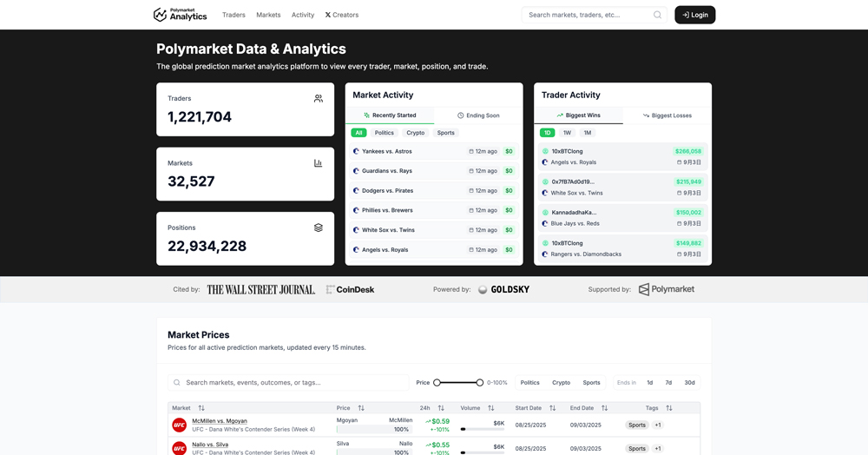Viewport: 868px width, 455px height.
Task: Click the Traders card people icon
Action: click(318, 99)
